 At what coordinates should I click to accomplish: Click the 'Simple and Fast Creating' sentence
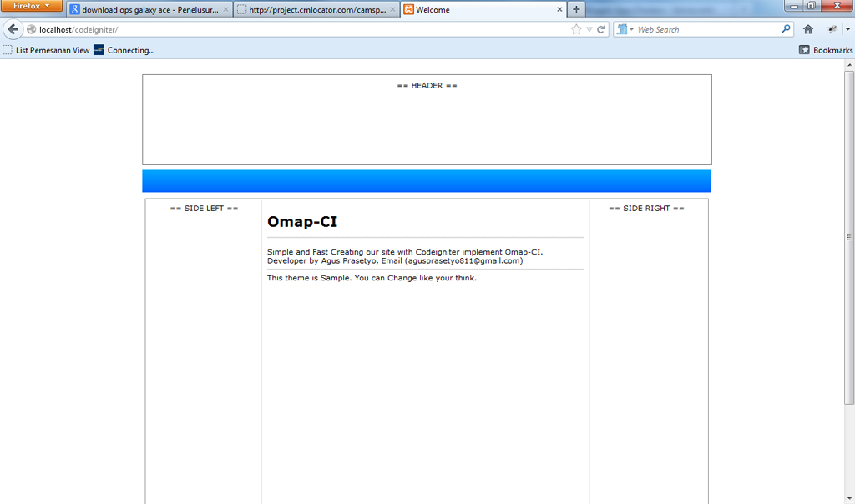click(x=405, y=252)
